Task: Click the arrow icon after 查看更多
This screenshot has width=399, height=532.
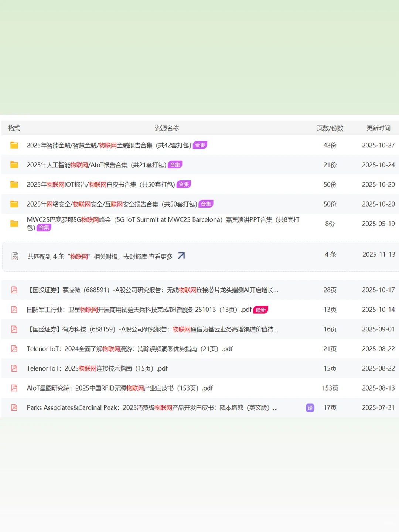Action: 181,256
